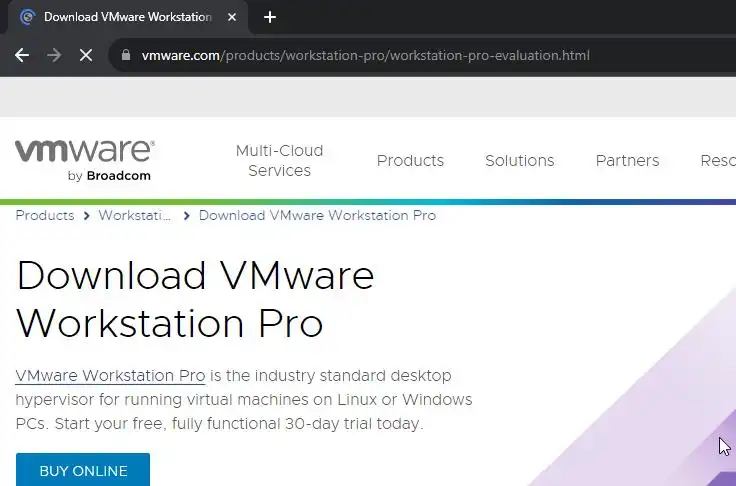
Task: Open the partially visible Resources menu
Action: coord(718,161)
